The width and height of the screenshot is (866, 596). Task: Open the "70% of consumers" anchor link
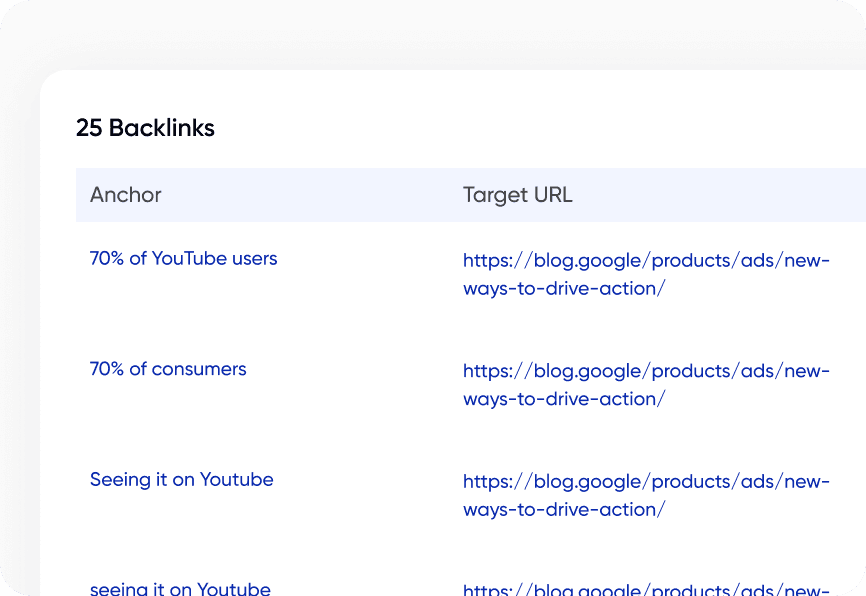point(167,369)
